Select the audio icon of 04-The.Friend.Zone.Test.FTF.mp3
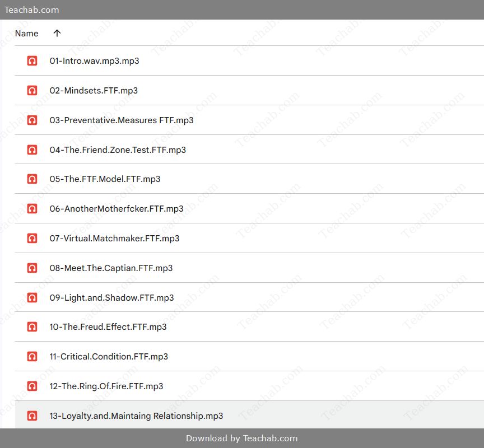The height and width of the screenshot is (448, 484). (x=32, y=150)
